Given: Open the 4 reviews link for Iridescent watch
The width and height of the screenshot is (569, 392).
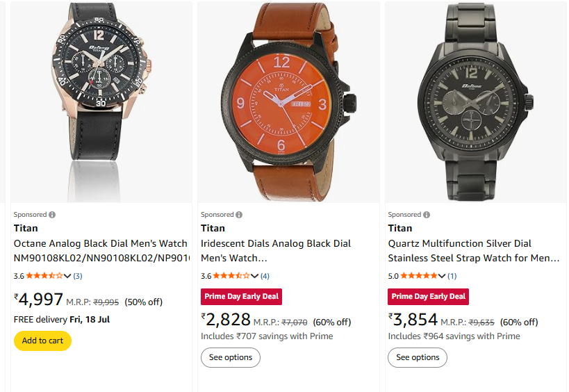Looking at the screenshot, I should [x=265, y=276].
